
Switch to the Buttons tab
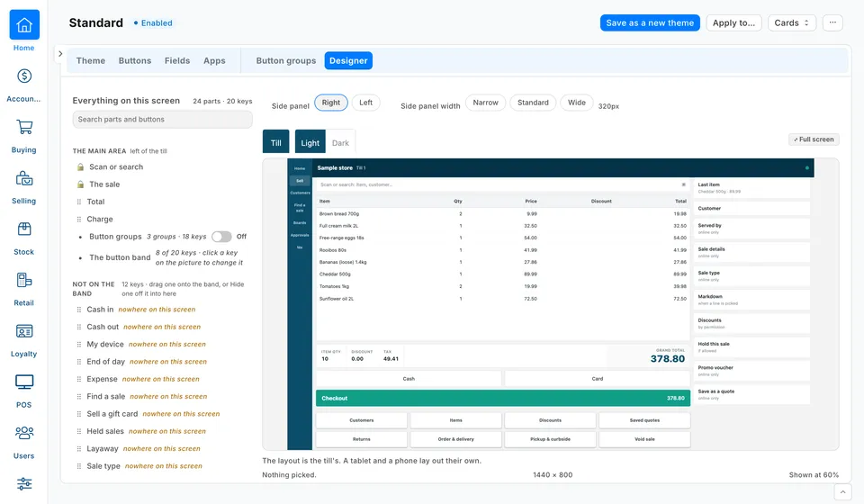135,60
